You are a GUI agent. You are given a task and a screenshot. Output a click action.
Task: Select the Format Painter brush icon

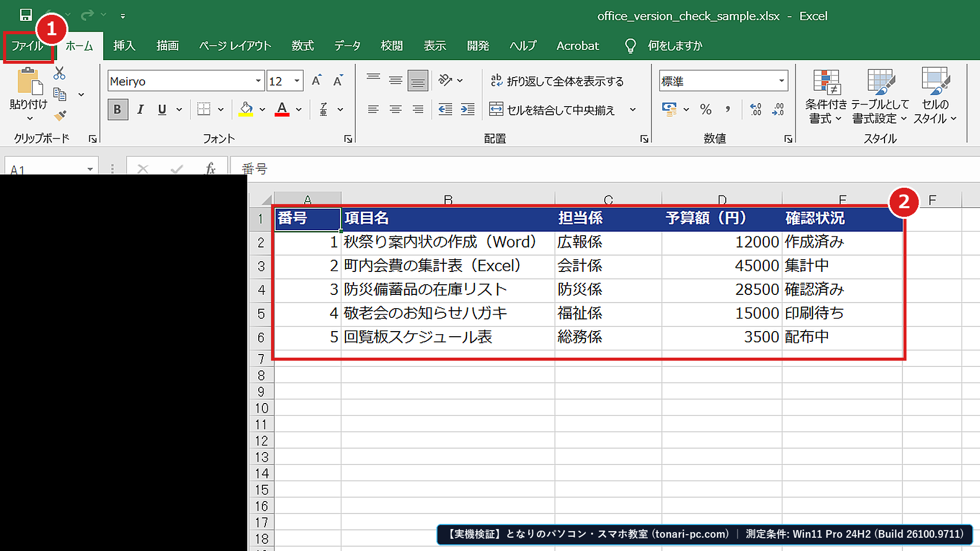(x=60, y=116)
